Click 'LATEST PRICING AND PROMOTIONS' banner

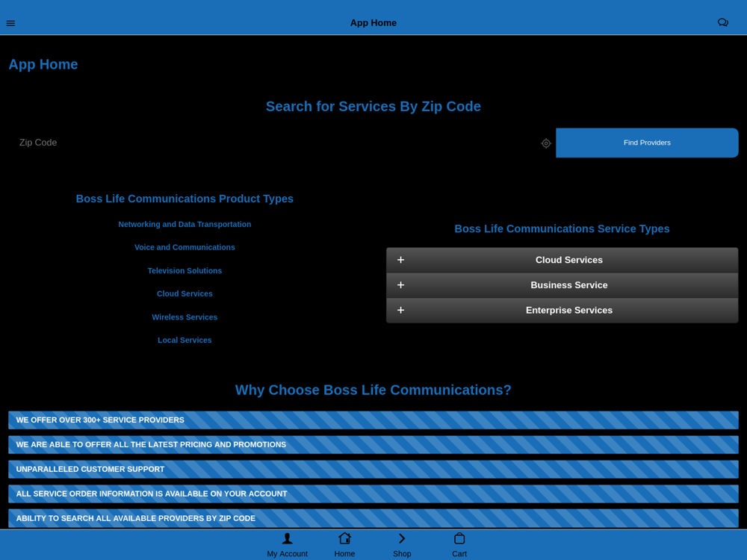(x=373, y=445)
